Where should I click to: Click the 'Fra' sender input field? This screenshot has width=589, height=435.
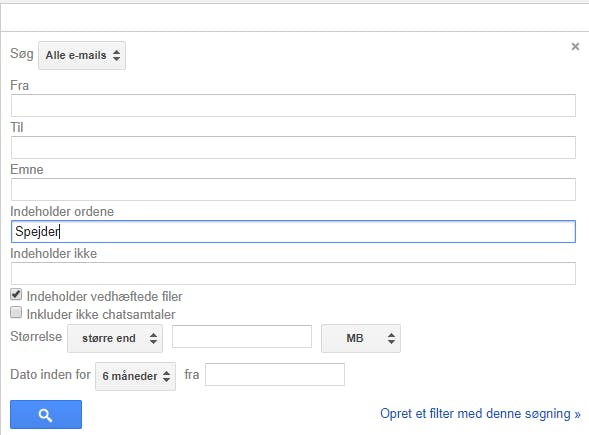tap(293, 106)
